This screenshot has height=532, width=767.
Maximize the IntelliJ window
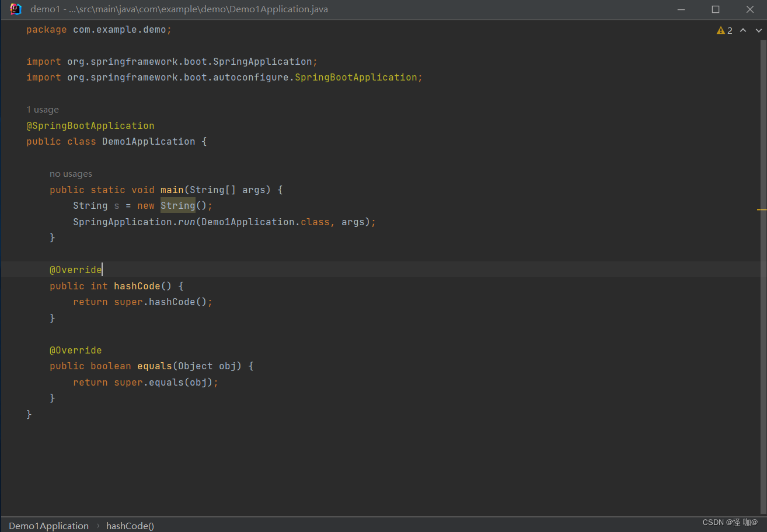point(716,9)
